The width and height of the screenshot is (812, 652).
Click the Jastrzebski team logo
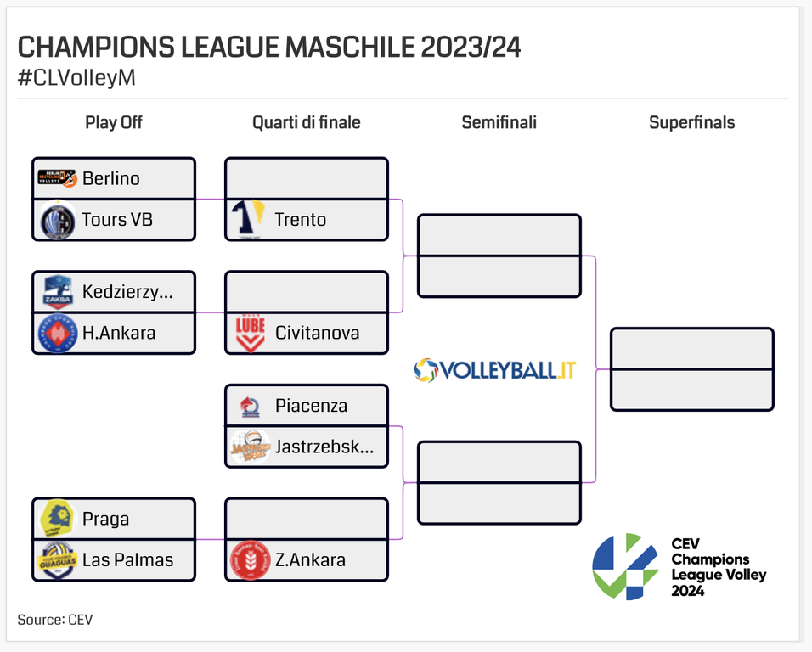coord(250,447)
